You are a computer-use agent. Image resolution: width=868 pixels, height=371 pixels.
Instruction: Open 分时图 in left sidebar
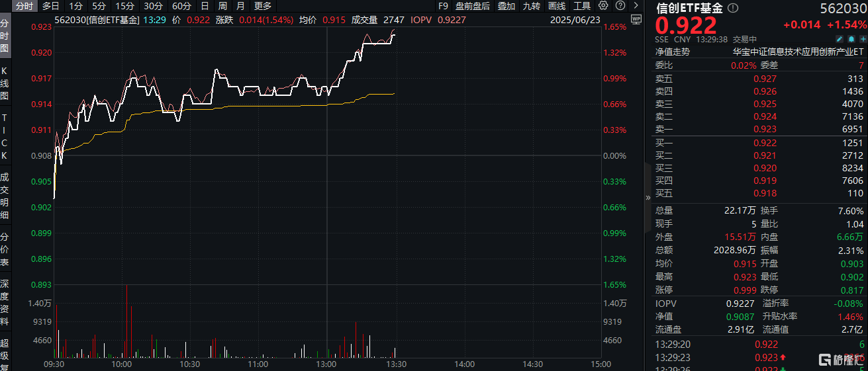pos(5,36)
